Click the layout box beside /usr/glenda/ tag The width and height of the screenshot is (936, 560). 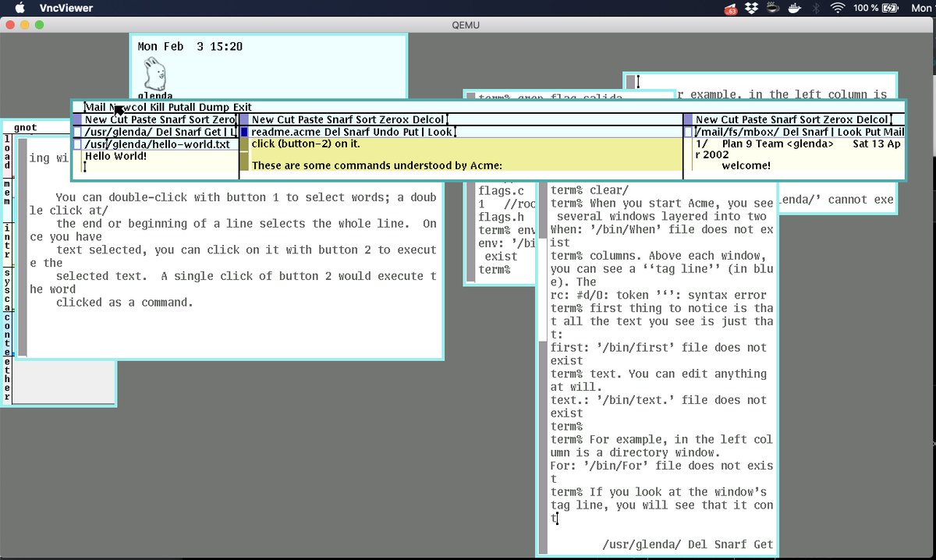[77, 132]
